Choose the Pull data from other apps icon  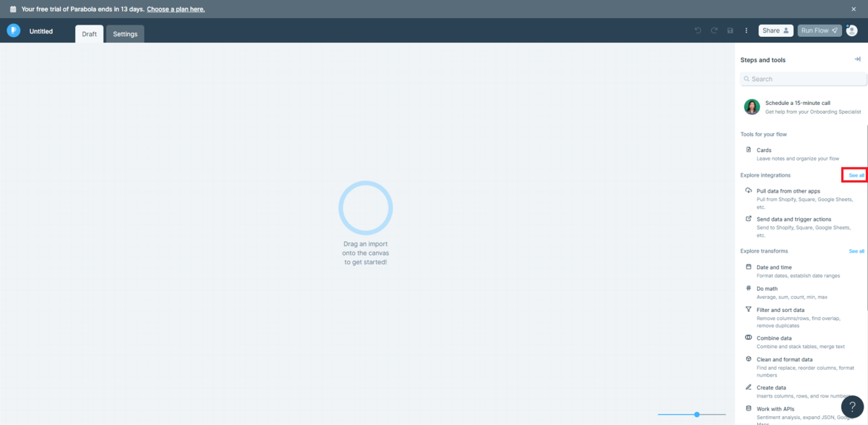coord(749,190)
